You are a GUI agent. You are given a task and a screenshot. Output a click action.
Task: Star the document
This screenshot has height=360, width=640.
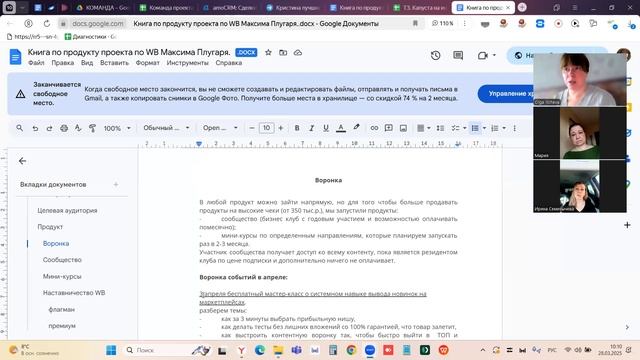tap(268, 53)
